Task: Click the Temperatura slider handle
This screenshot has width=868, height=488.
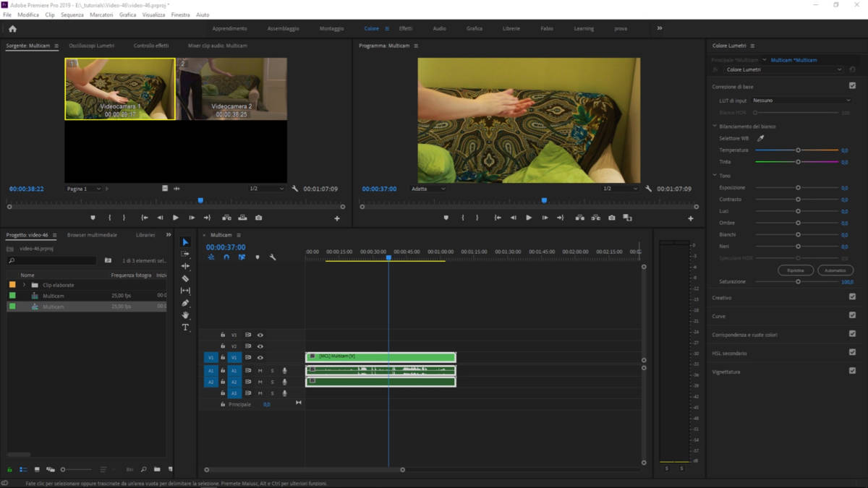Action: [798, 150]
